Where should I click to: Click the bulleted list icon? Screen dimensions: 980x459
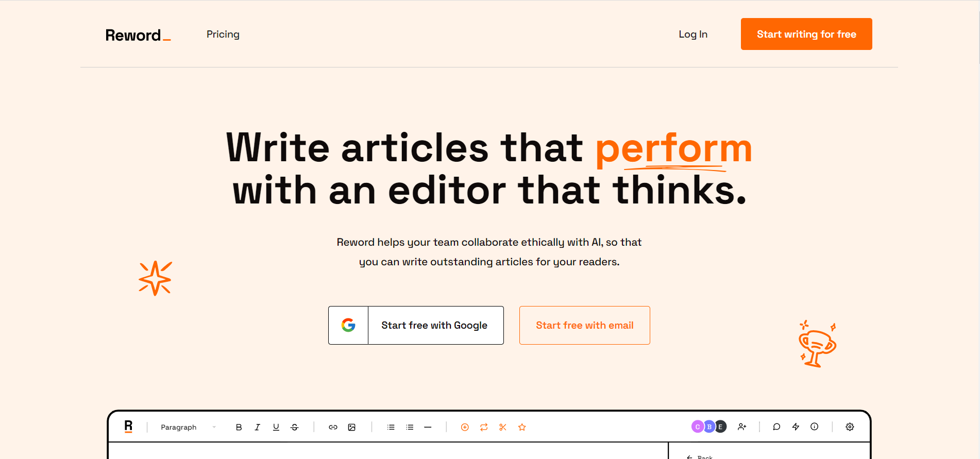click(x=391, y=427)
